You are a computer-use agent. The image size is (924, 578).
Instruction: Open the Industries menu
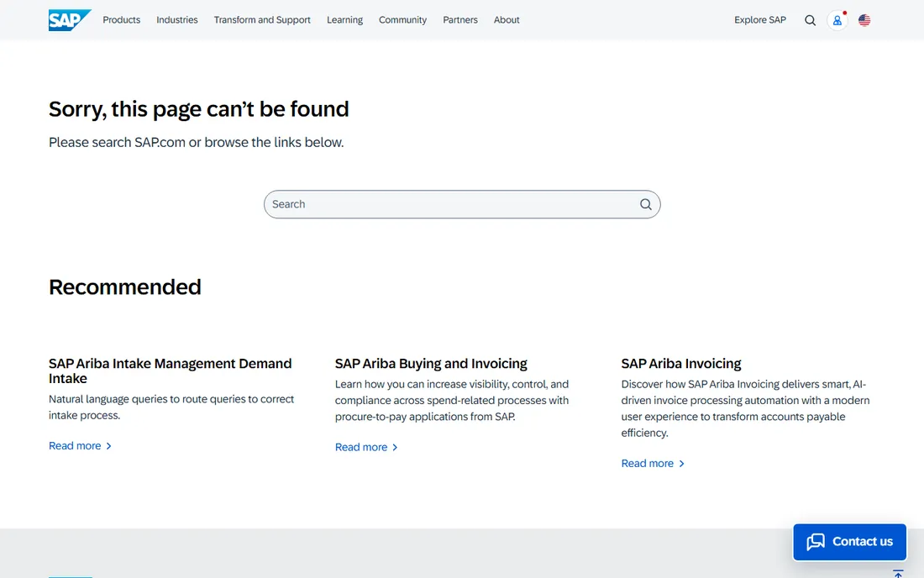pos(176,20)
